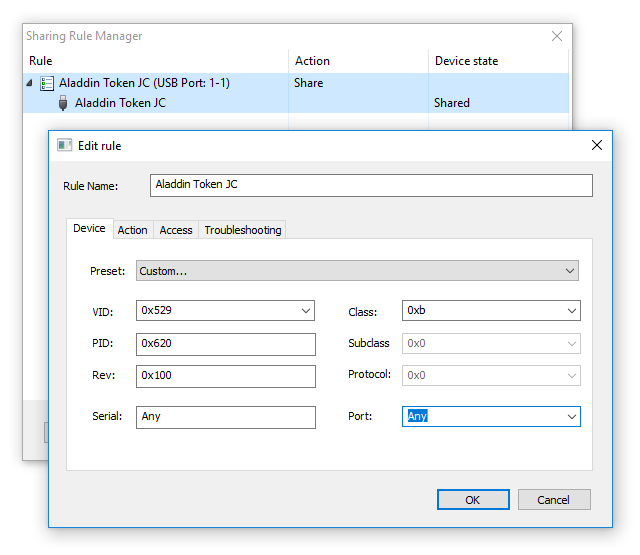
Task: Open the Port dropdown arrow
Action: (x=571, y=417)
